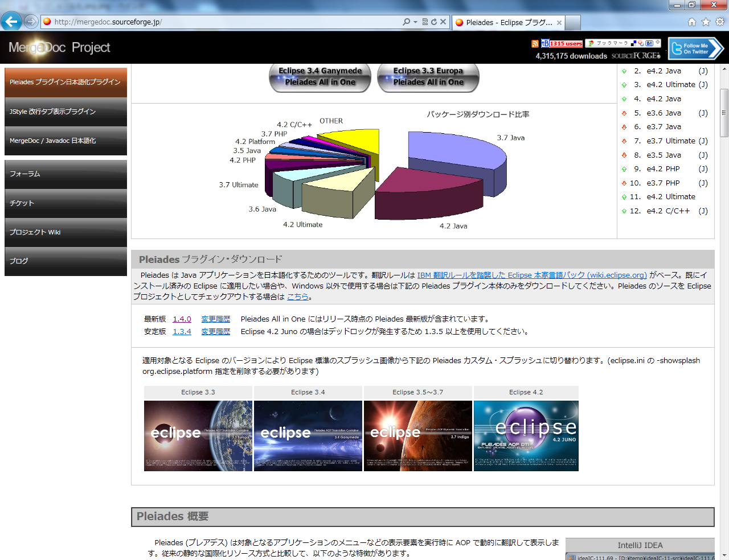
Task: Click the Eclipse 3.5~3.7 splash thumbnail
Action: click(x=418, y=436)
